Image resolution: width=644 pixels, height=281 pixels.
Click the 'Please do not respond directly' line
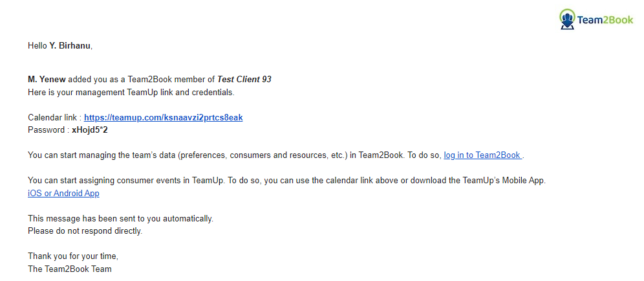click(85, 231)
